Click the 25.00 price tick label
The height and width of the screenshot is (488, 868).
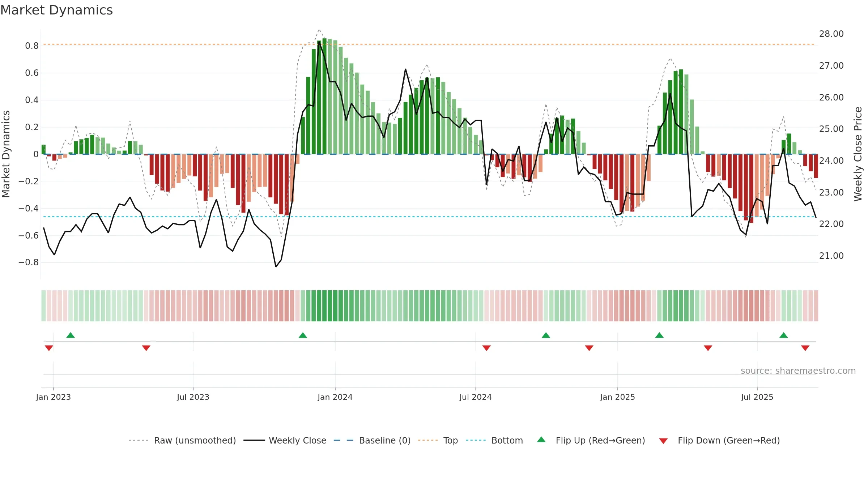[831, 129]
